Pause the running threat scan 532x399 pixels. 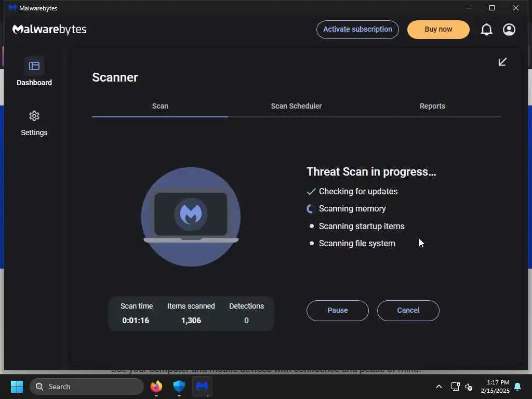[338, 311]
